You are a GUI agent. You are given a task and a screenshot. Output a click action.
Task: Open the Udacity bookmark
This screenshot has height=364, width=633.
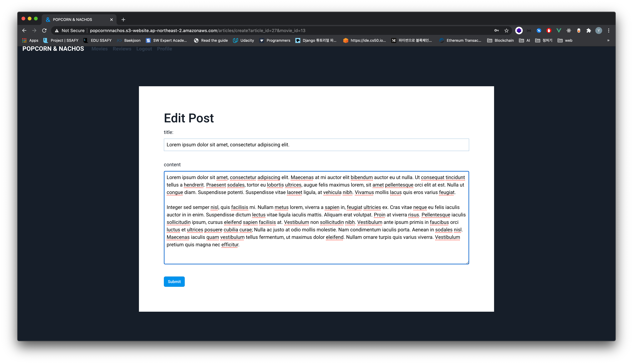click(x=243, y=40)
